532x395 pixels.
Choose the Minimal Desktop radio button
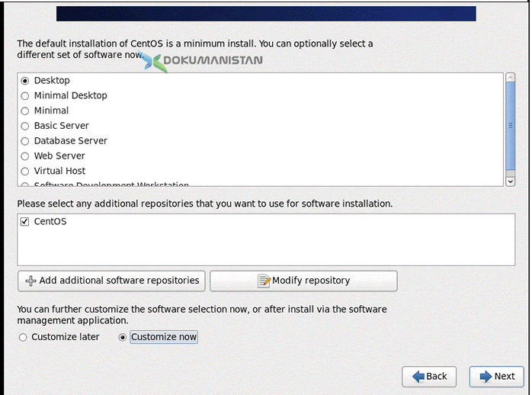(x=24, y=96)
